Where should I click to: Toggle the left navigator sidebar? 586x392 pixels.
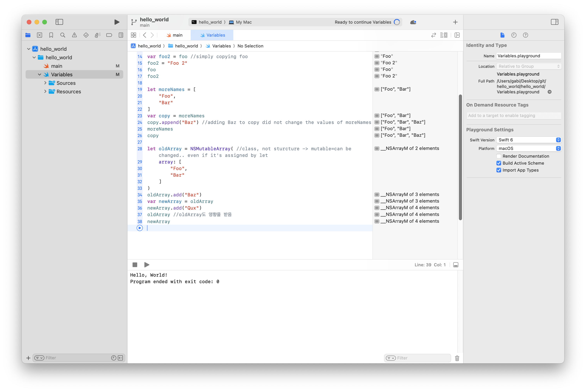click(x=59, y=22)
